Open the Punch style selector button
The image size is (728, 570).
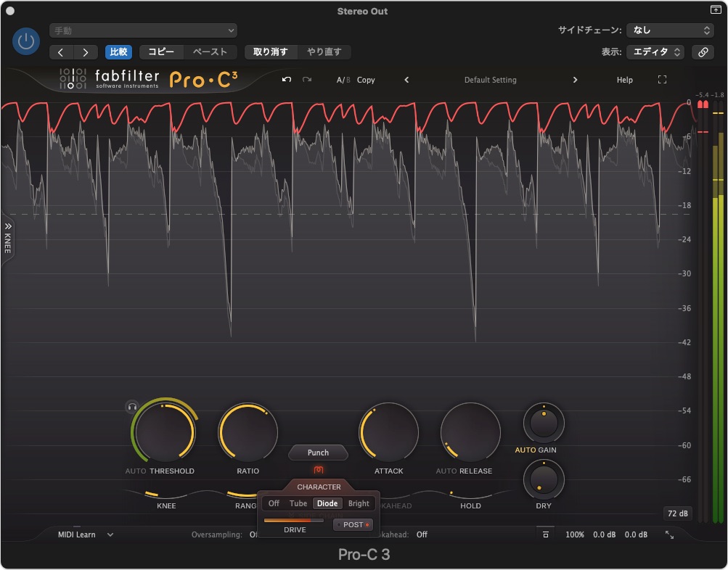point(318,453)
